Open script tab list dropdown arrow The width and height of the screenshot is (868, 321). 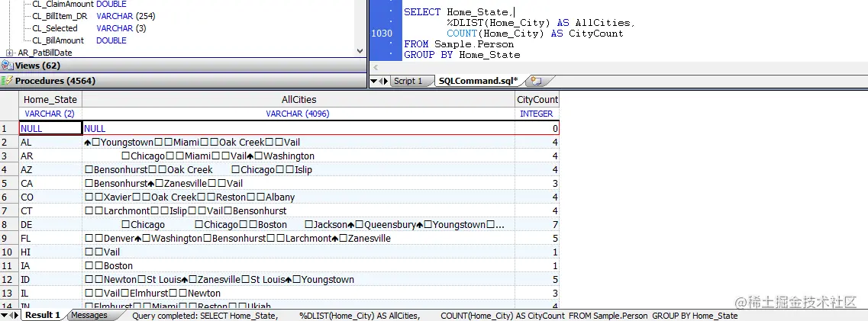[x=373, y=82]
